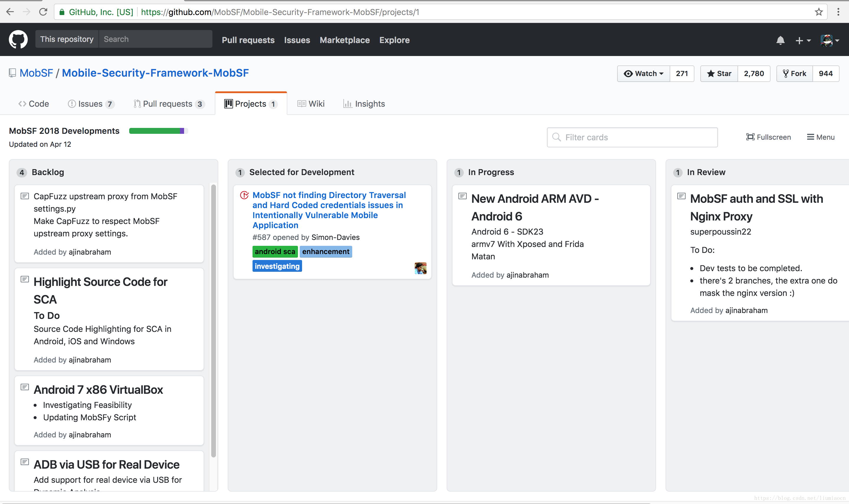Focus the GitHub Search field
Screen dimensions: 849x504
coord(155,39)
